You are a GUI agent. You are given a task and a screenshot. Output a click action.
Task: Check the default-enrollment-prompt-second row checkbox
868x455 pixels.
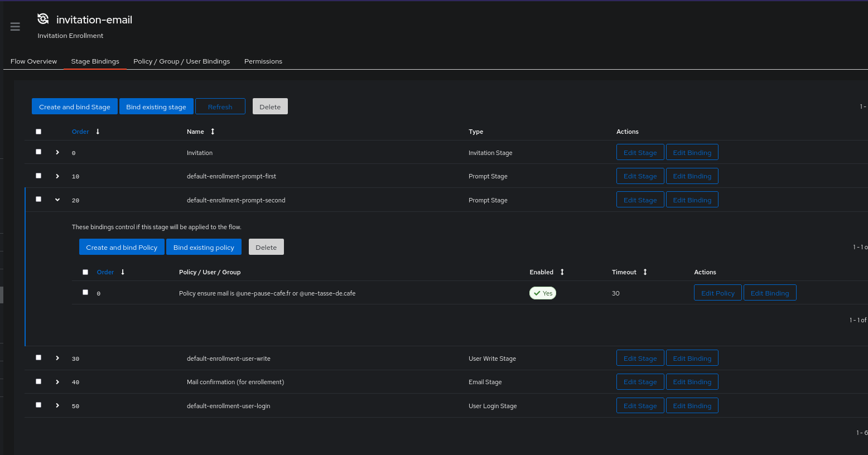pyautogui.click(x=38, y=199)
